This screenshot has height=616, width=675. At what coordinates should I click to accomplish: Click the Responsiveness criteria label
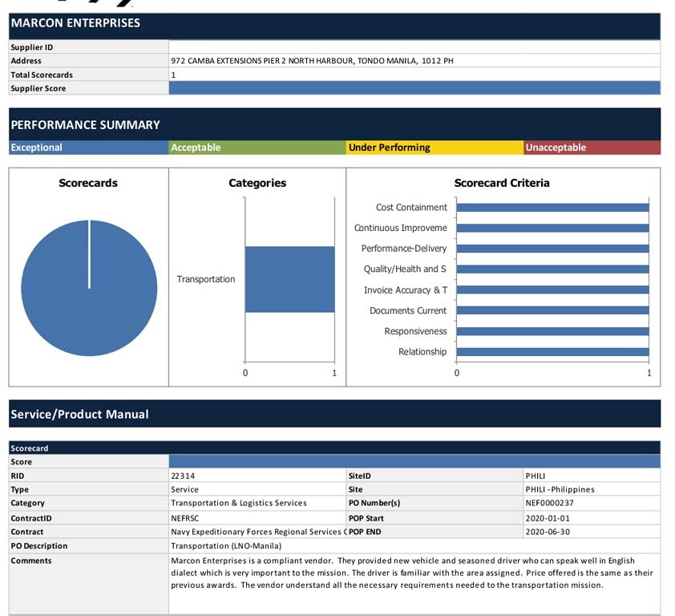click(416, 331)
